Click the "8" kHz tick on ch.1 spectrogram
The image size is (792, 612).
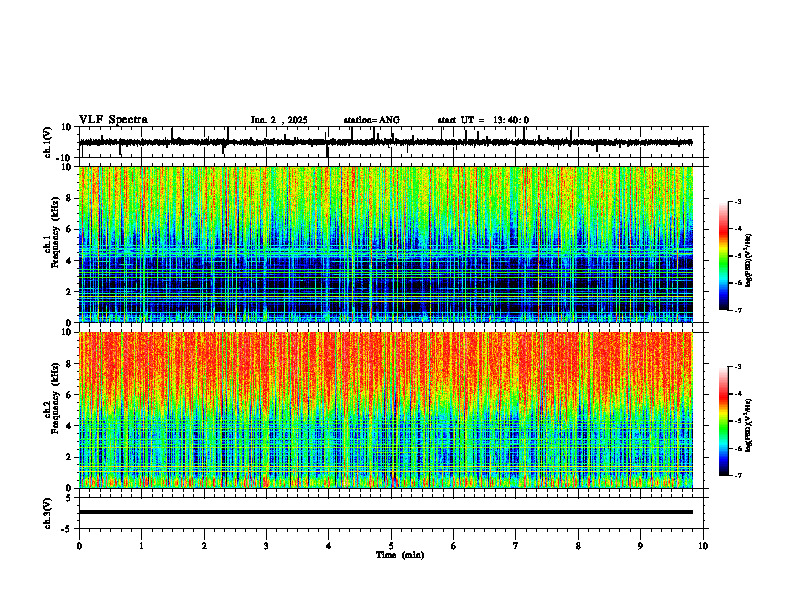pos(70,198)
